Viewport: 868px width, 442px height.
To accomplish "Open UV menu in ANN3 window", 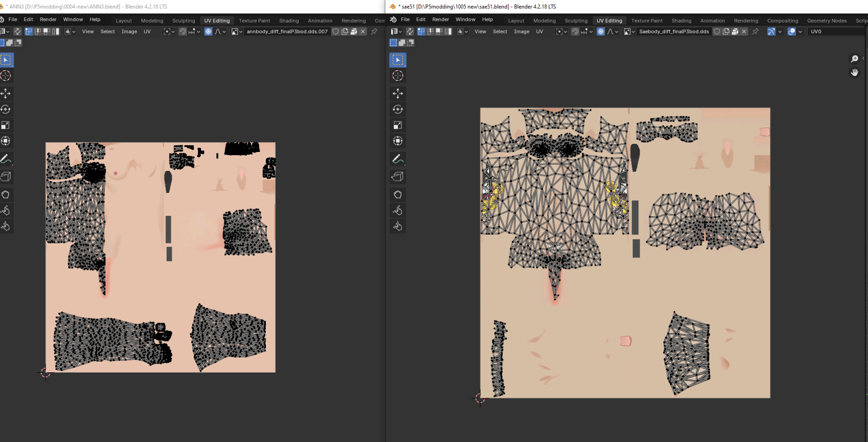I will (x=147, y=32).
